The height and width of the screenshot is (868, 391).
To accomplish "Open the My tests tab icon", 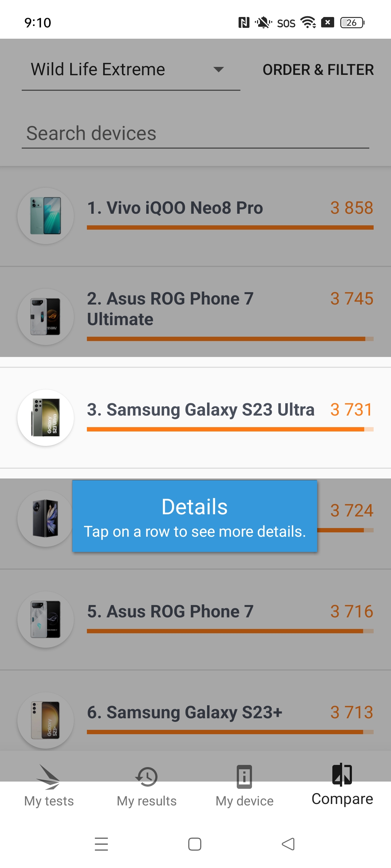I will coord(49,776).
